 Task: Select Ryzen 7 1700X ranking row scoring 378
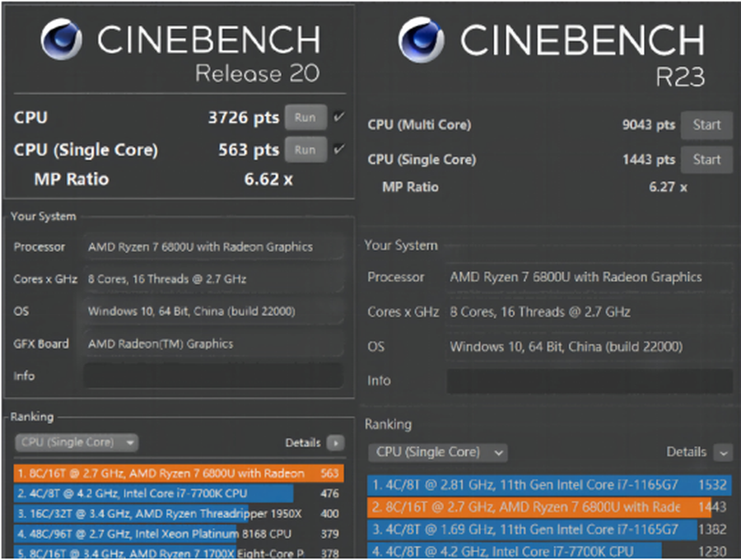click(x=179, y=552)
